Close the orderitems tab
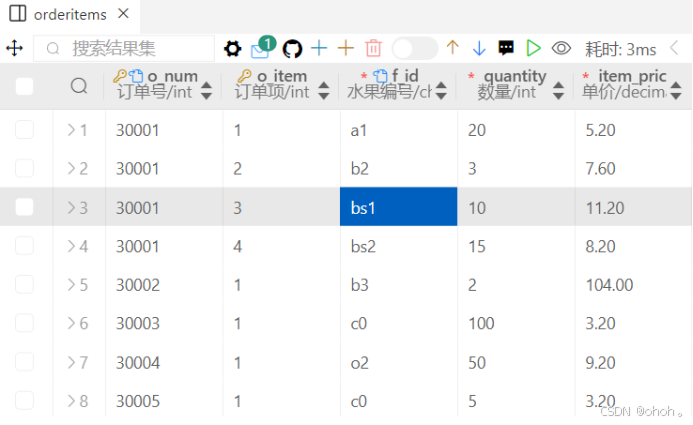 pyautogui.click(x=124, y=14)
